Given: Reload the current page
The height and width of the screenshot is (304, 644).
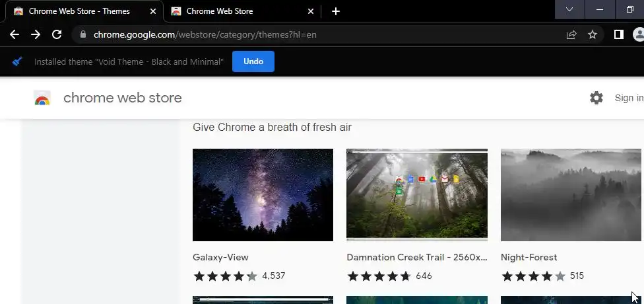Looking at the screenshot, I should tap(57, 34).
